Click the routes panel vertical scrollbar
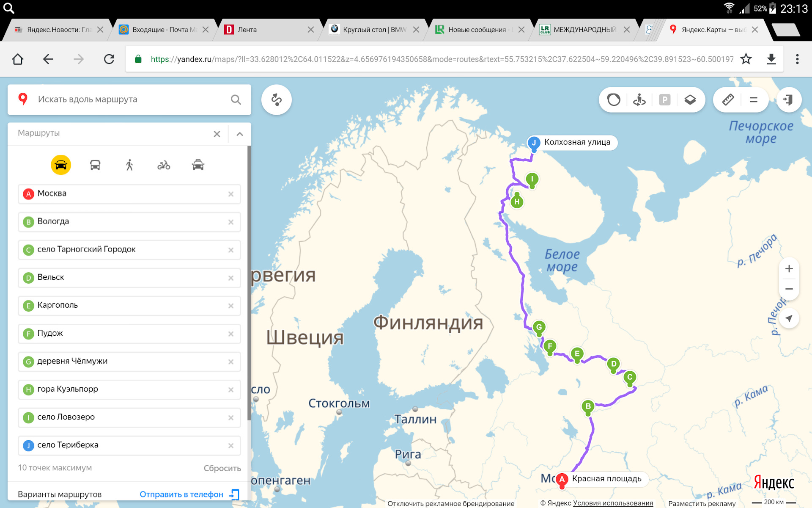This screenshot has height=508, width=812. (249, 284)
